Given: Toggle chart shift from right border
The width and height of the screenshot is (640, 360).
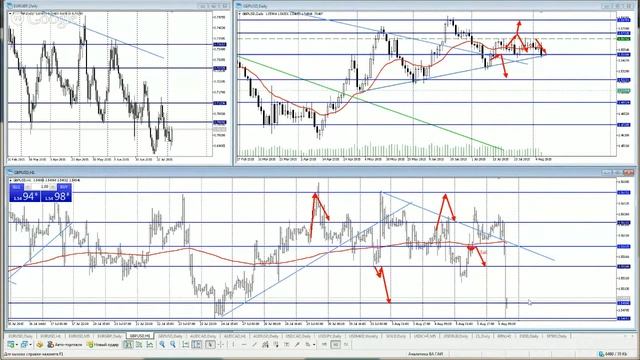Looking at the screenshot, I should click(196, 345).
